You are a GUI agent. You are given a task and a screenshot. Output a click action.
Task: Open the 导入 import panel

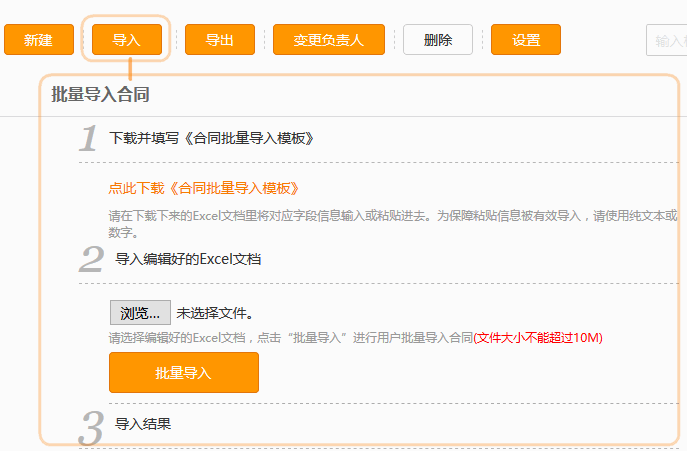[126, 40]
